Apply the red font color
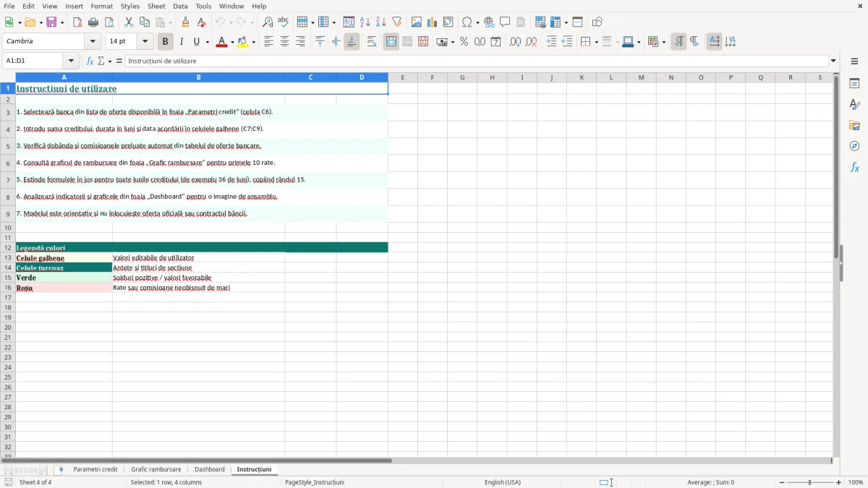 (x=222, y=42)
